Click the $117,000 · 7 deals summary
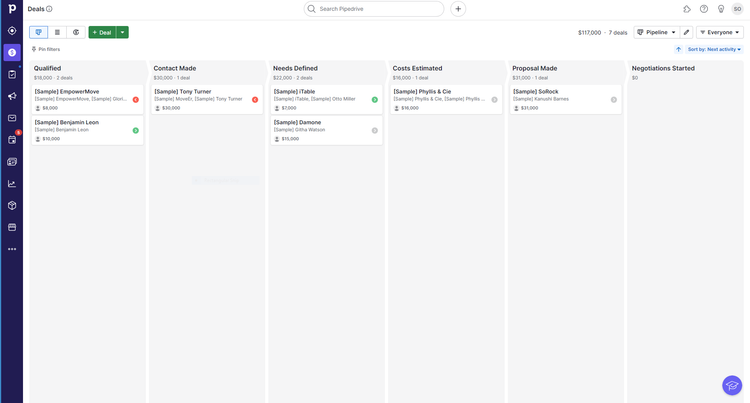Screen dimensions: 750x403 tap(602, 33)
